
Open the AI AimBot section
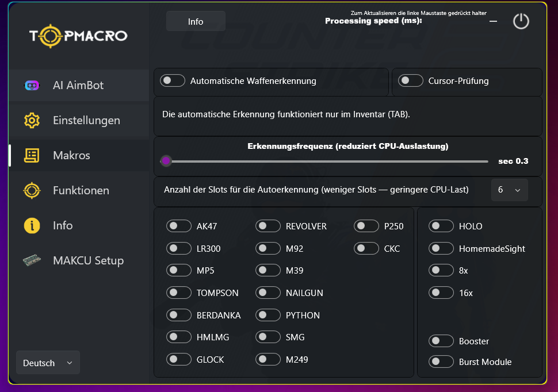pos(79,86)
